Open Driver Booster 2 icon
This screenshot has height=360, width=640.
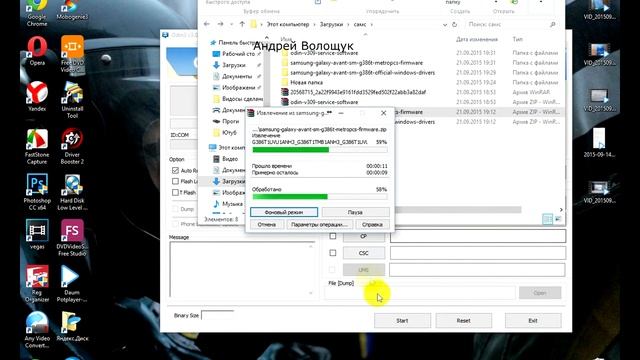[72, 146]
